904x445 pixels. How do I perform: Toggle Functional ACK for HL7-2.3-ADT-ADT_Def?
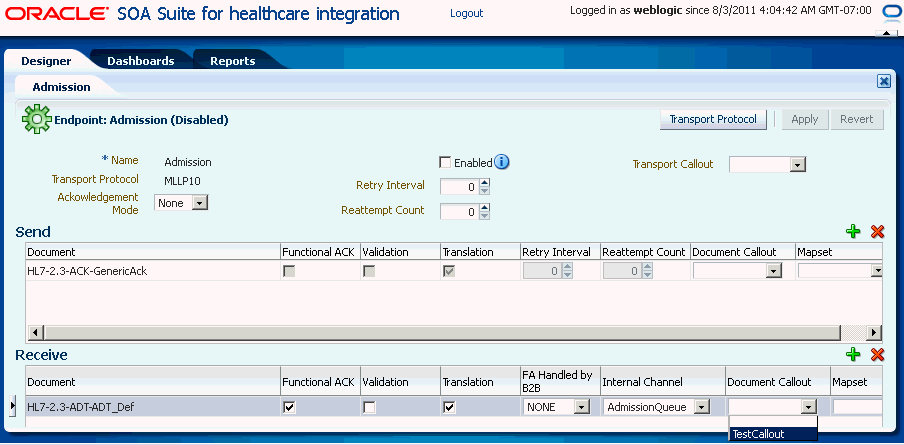pos(289,408)
